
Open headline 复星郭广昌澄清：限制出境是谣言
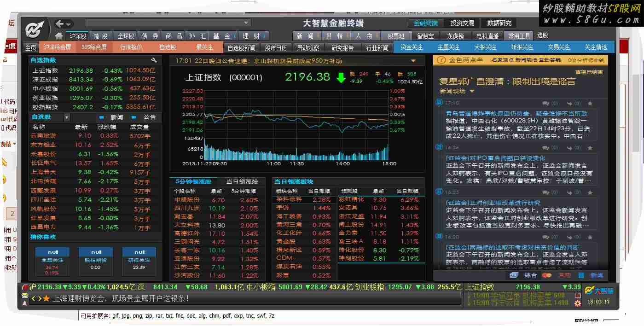click(507, 81)
